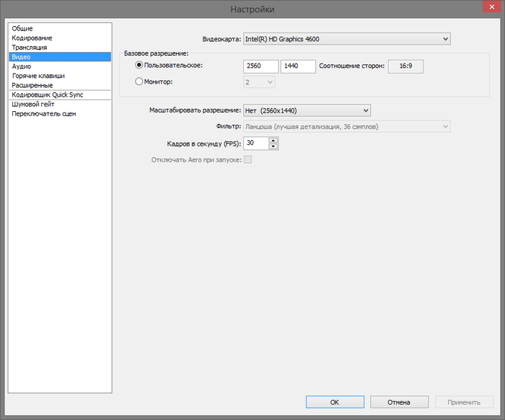Open the Аудио settings page
This screenshot has height=420, width=505.
coord(22,66)
